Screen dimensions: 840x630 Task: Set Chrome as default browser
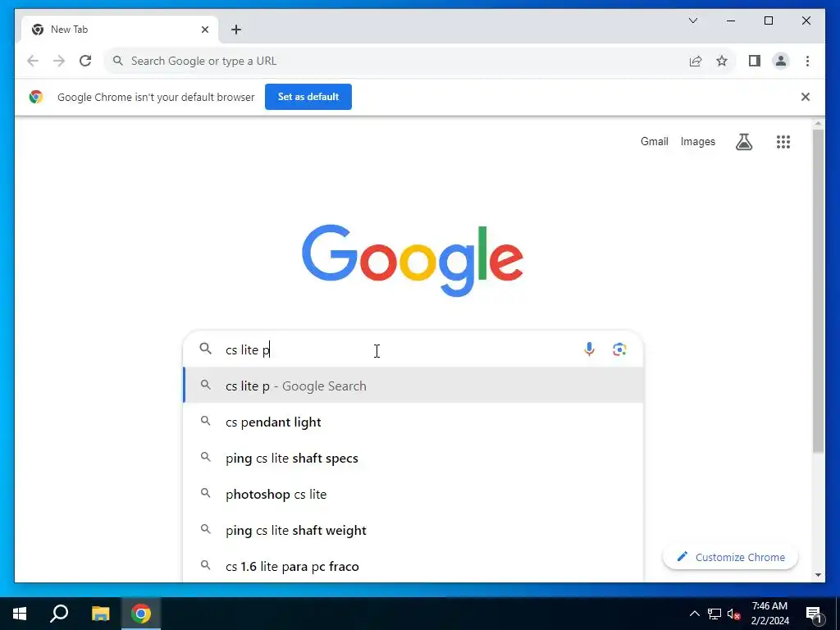coord(308,97)
